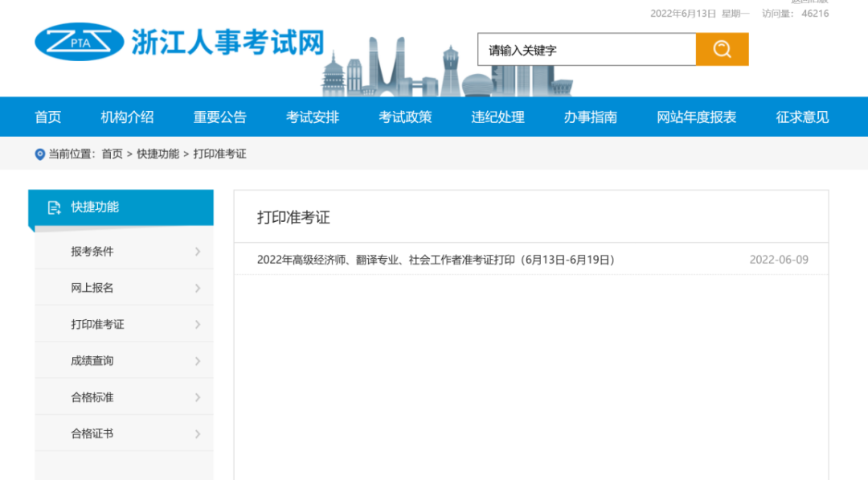Click the chevron next to 合格标准
This screenshot has height=480, width=868.
198,397
